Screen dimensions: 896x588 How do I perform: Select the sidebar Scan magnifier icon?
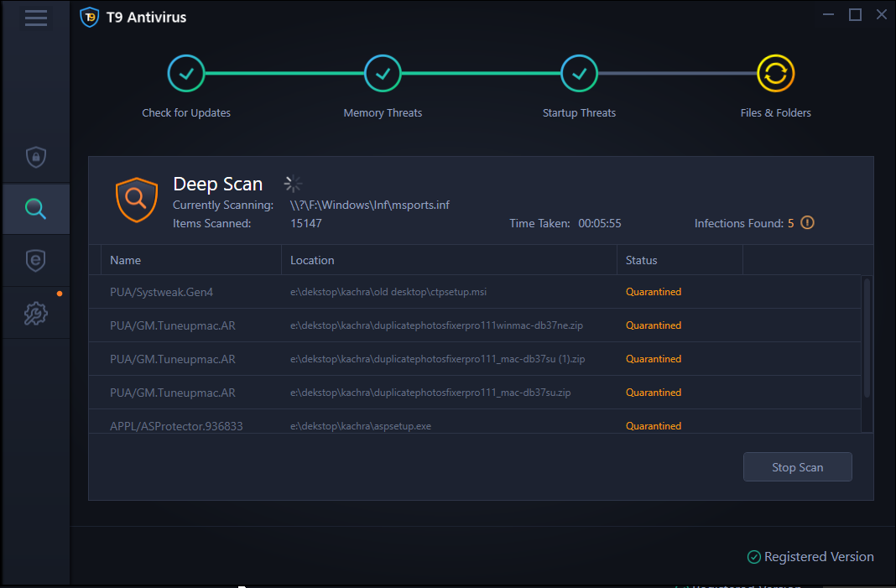pyautogui.click(x=35, y=209)
